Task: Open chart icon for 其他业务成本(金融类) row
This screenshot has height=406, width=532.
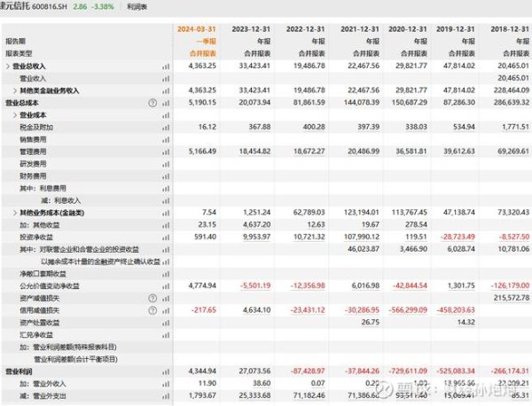Action: [x=166, y=214]
